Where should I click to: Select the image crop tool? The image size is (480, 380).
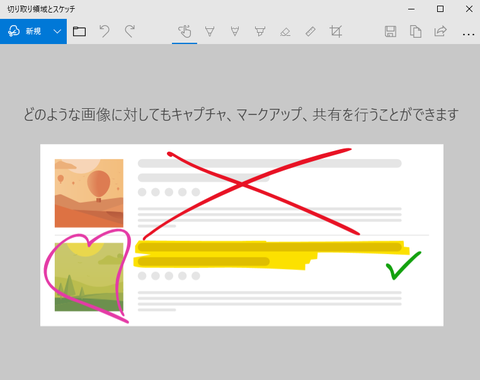[x=336, y=31]
